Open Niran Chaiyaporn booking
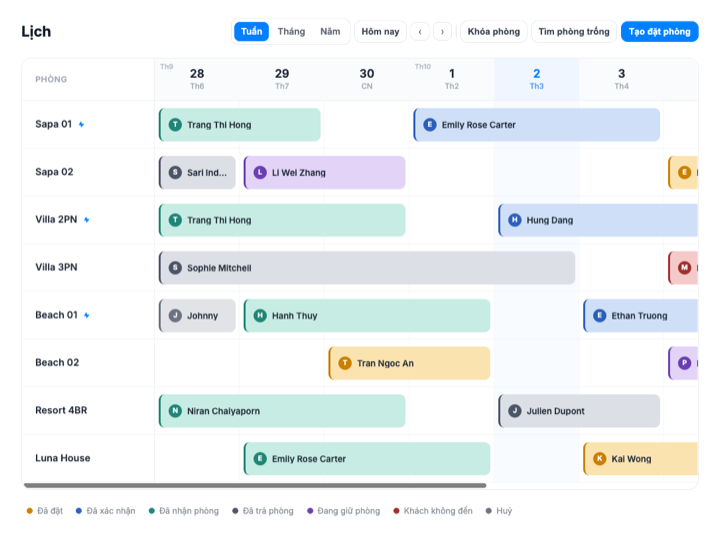720x545 pixels. 282,411
